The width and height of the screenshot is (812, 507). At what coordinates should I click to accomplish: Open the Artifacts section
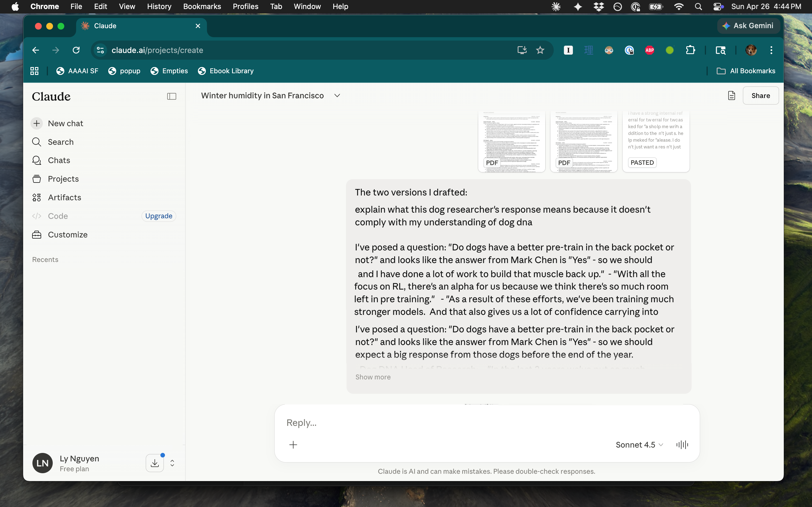coord(64,197)
